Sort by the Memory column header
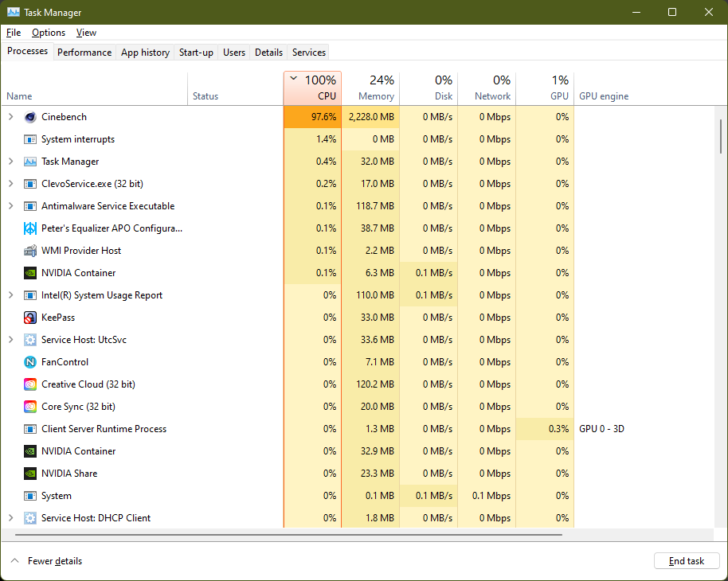728x581 pixels. point(370,88)
